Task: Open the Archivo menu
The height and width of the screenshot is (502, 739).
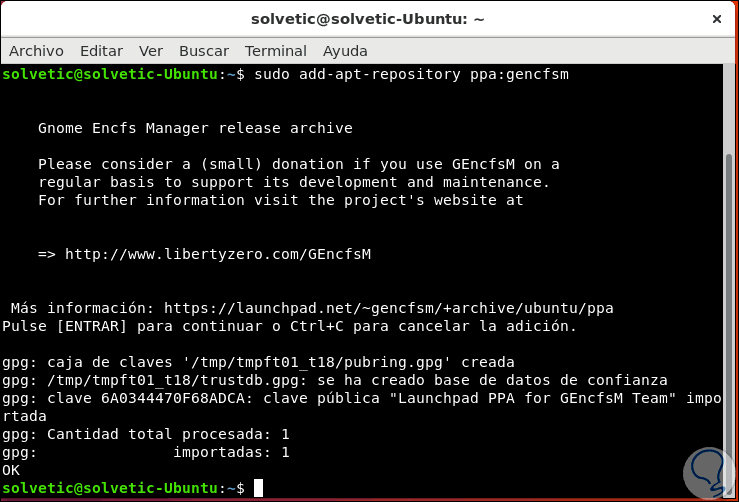Action: click(36, 51)
